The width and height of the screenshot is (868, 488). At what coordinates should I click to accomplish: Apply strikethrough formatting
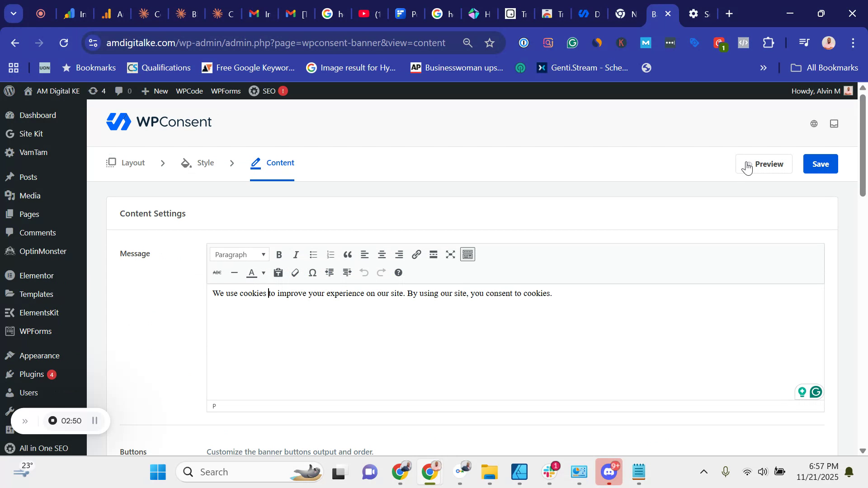coord(217,272)
